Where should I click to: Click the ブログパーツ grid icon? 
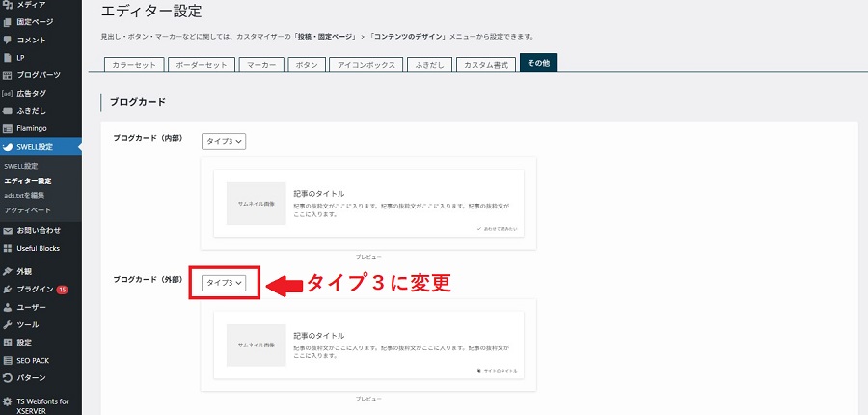[x=7, y=75]
